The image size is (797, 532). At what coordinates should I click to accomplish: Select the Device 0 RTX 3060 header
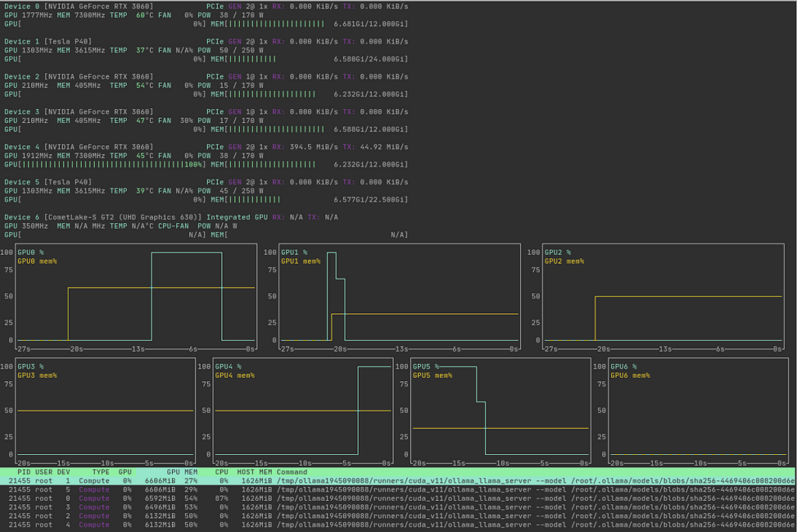click(78, 5)
